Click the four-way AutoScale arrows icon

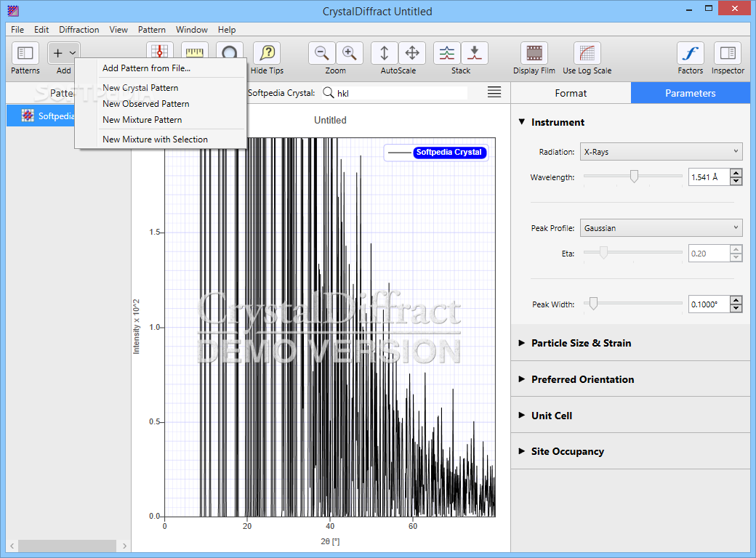tap(412, 54)
